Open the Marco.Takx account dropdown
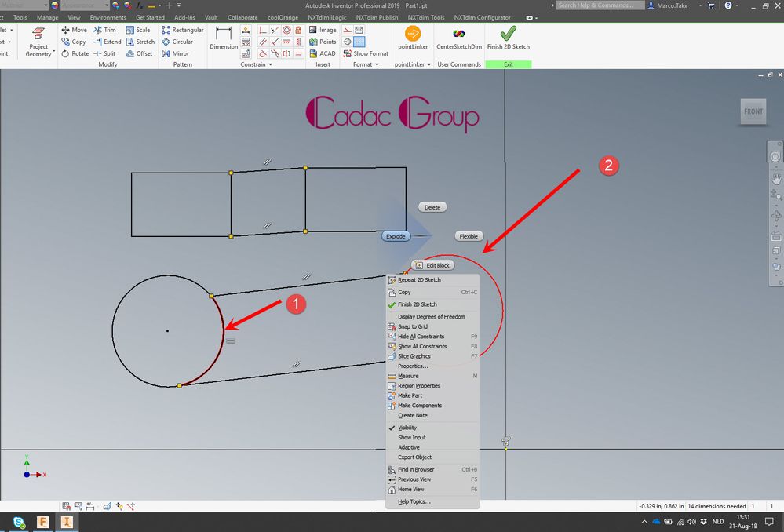 (701, 5)
